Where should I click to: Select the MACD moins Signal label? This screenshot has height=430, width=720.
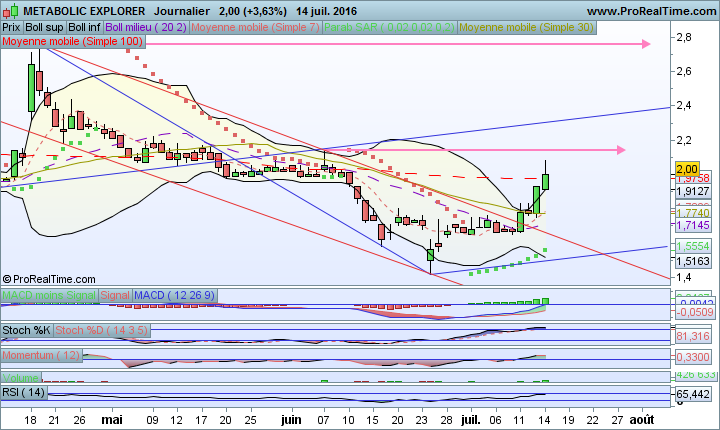click(49, 295)
